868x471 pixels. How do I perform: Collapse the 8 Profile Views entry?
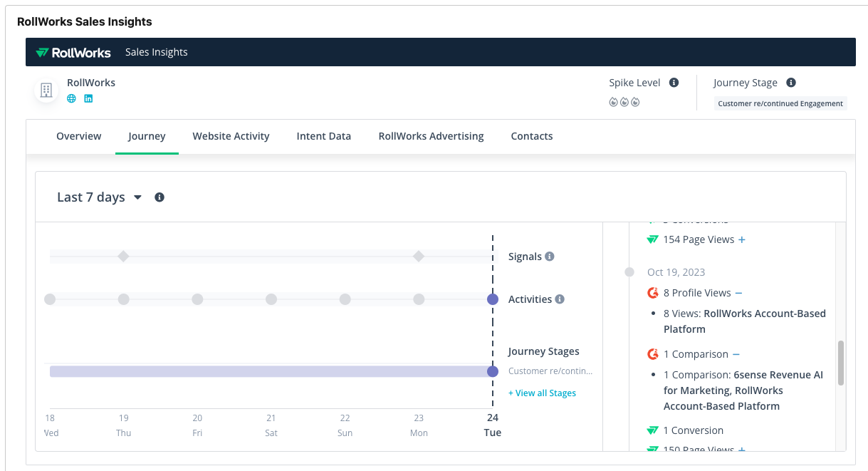tap(738, 293)
